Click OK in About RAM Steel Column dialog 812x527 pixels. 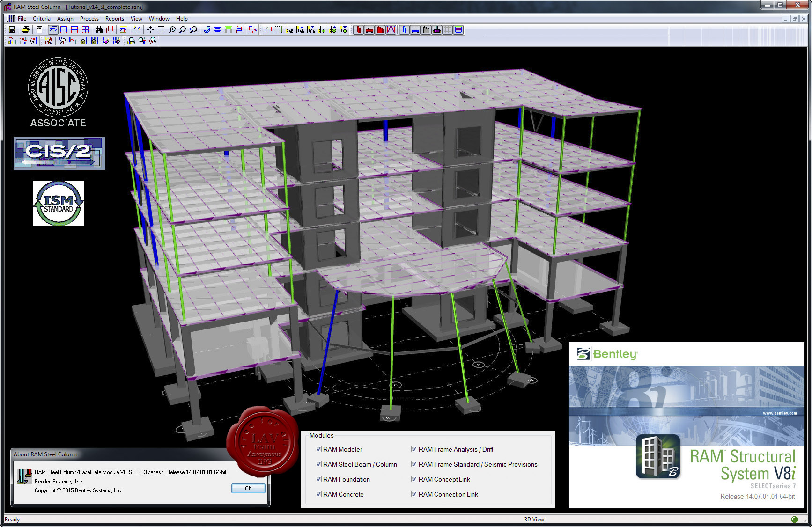point(248,488)
